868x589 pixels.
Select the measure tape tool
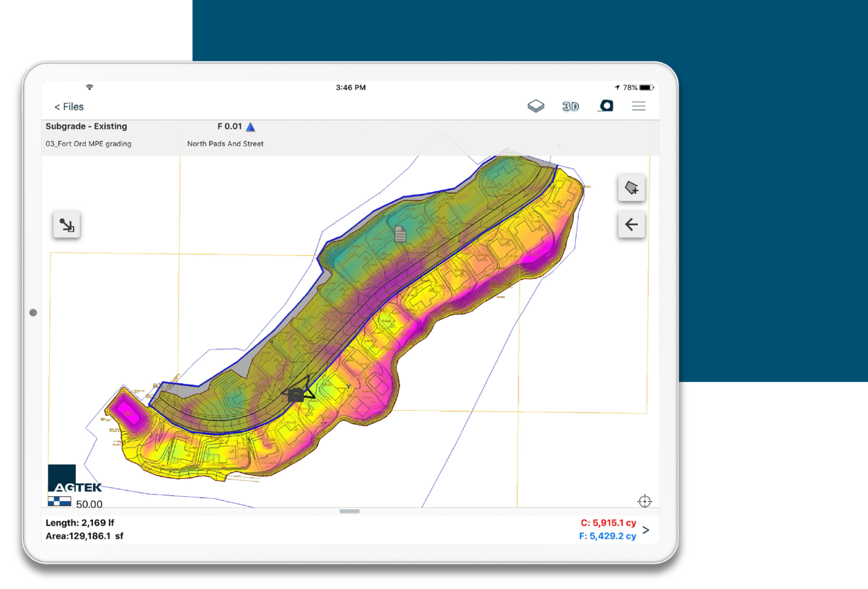605,106
